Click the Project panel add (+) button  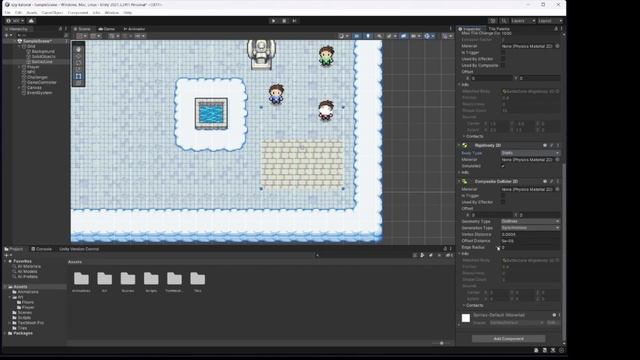[x=7, y=256]
